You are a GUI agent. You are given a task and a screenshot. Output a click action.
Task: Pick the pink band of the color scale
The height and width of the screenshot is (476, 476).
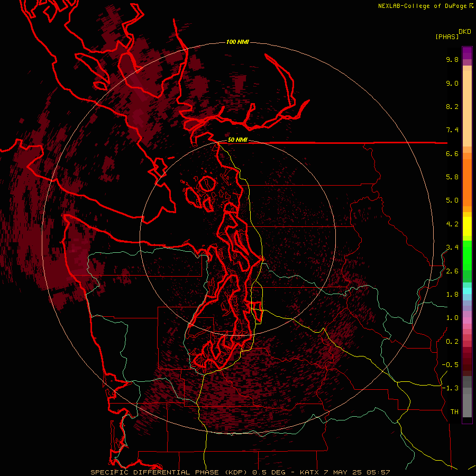click(x=467, y=321)
